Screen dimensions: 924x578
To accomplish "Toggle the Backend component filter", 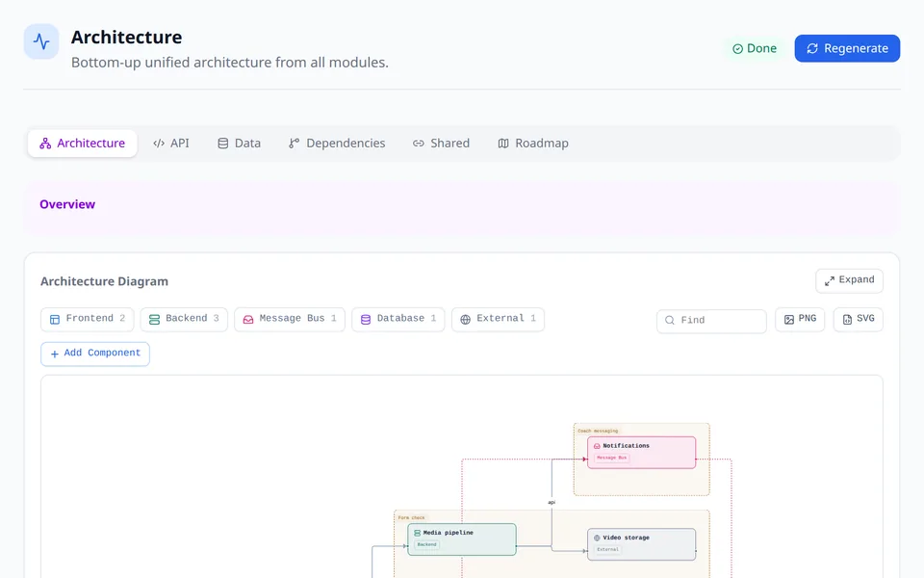I will [x=184, y=320].
